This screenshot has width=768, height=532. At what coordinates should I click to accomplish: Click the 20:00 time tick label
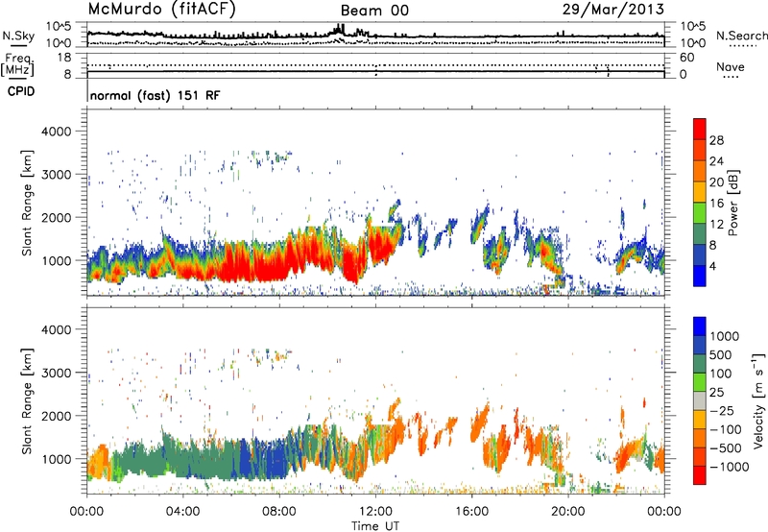click(567, 512)
